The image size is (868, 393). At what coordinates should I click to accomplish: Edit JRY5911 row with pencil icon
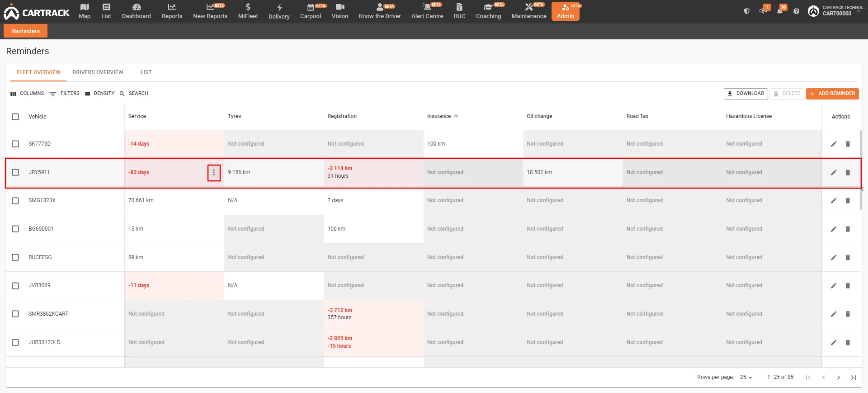pyautogui.click(x=834, y=172)
